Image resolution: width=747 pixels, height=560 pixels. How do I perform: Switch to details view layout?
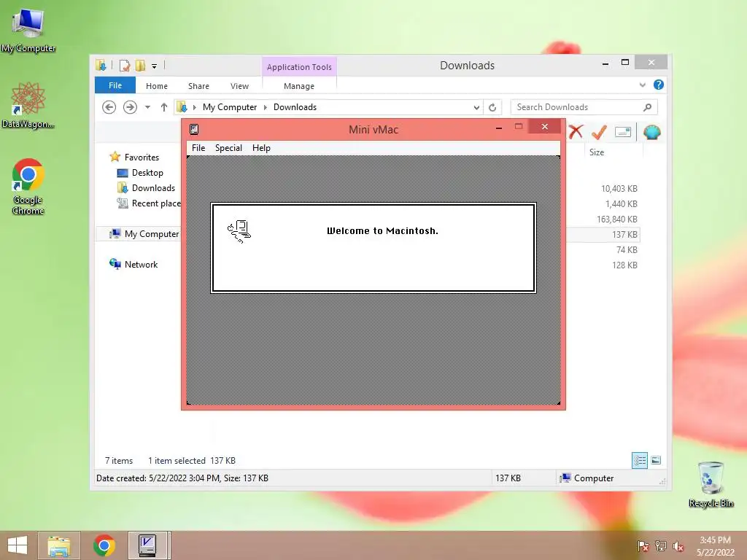coord(639,461)
